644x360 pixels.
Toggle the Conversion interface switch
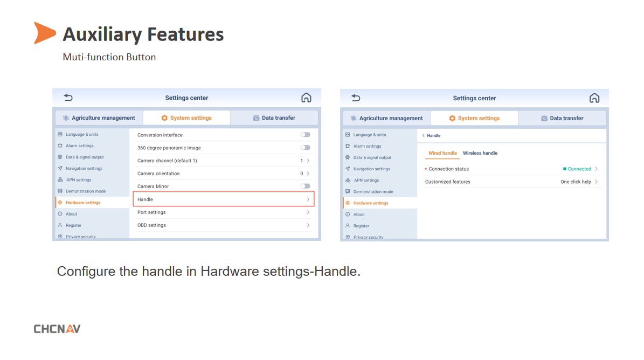pyautogui.click(x=305, y=134)
